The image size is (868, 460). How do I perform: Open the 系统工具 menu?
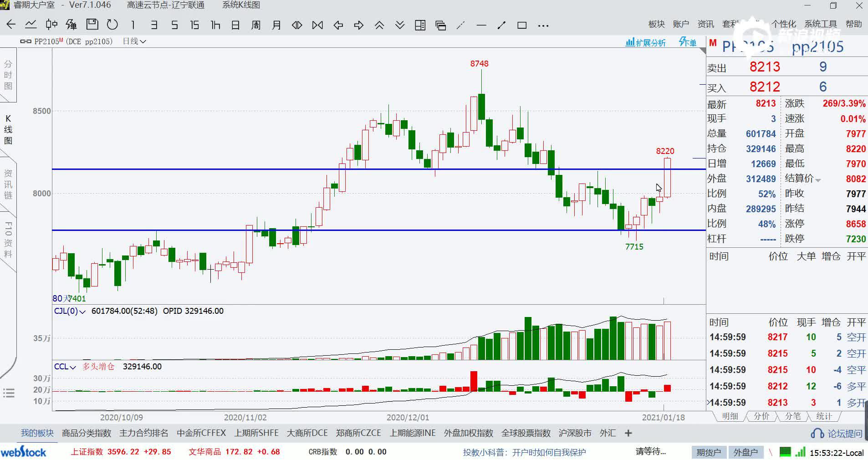[821, 24]
